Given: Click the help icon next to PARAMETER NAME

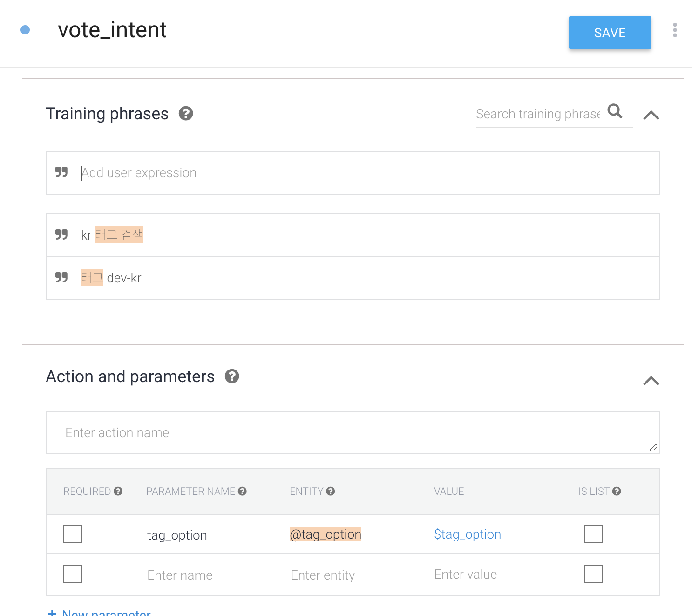Looking at the screenshot, I should 242,491.
